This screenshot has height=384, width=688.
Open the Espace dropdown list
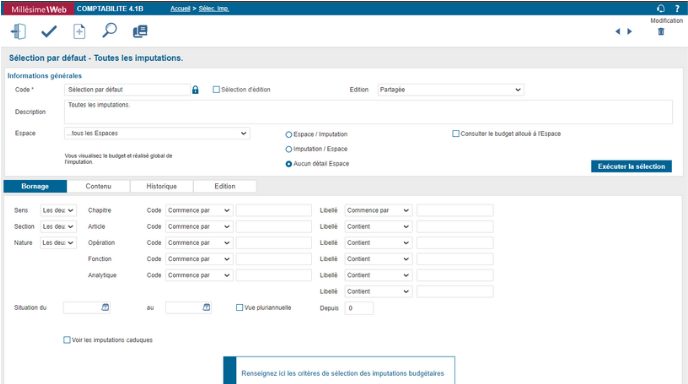157,133
